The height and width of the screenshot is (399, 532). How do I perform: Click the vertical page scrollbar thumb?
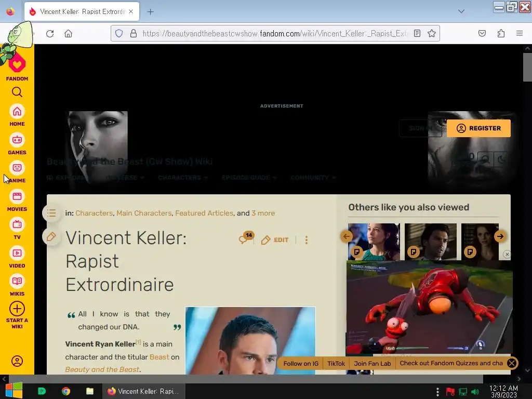527,67
